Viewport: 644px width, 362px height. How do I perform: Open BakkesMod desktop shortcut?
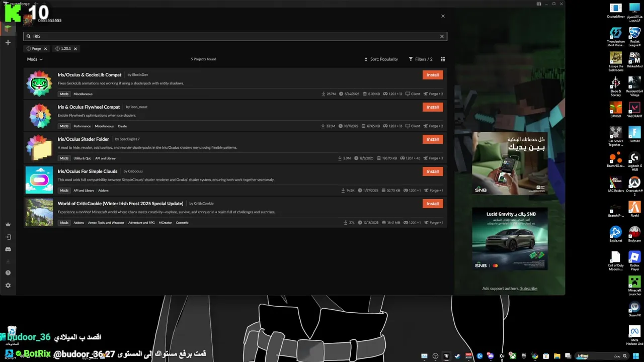click(634, 60)
